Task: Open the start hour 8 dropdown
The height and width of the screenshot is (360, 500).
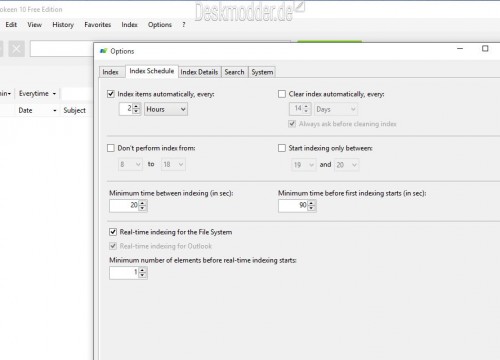Action: [x=130, y=164]
